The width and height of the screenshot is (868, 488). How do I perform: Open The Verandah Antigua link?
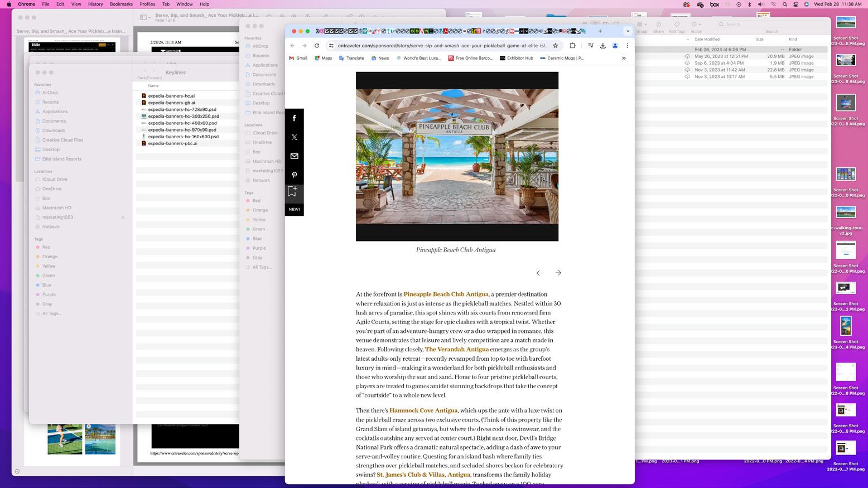457,350
